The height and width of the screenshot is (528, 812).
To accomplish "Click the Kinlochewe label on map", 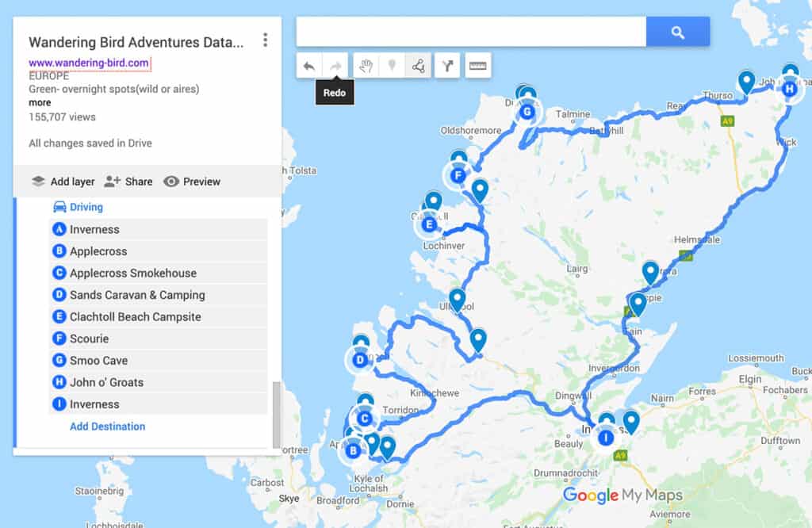I will [435, 393].
